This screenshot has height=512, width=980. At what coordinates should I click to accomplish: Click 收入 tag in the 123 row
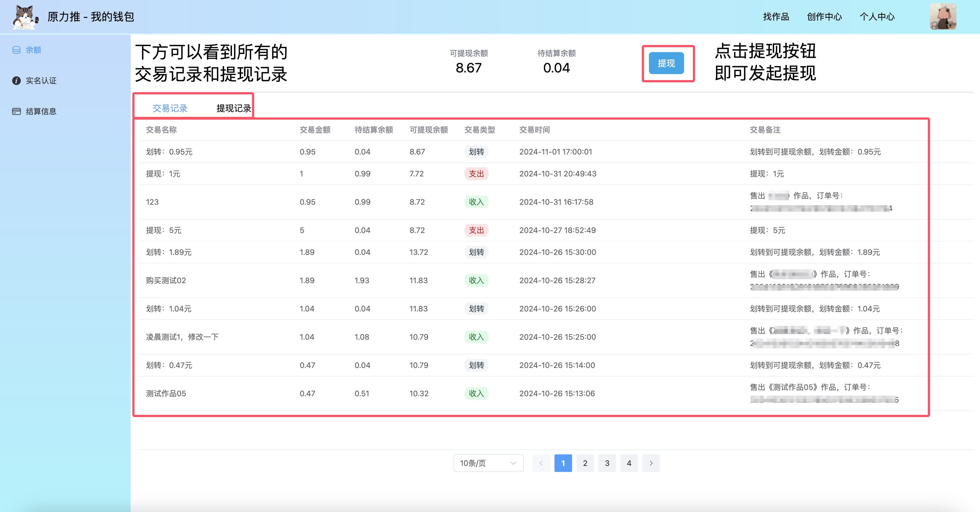476,202
